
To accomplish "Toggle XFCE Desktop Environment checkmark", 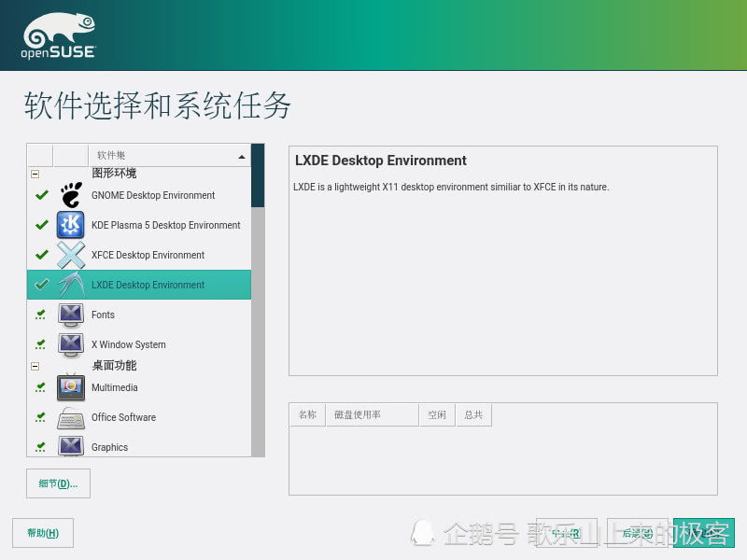I will click(42, 255).
